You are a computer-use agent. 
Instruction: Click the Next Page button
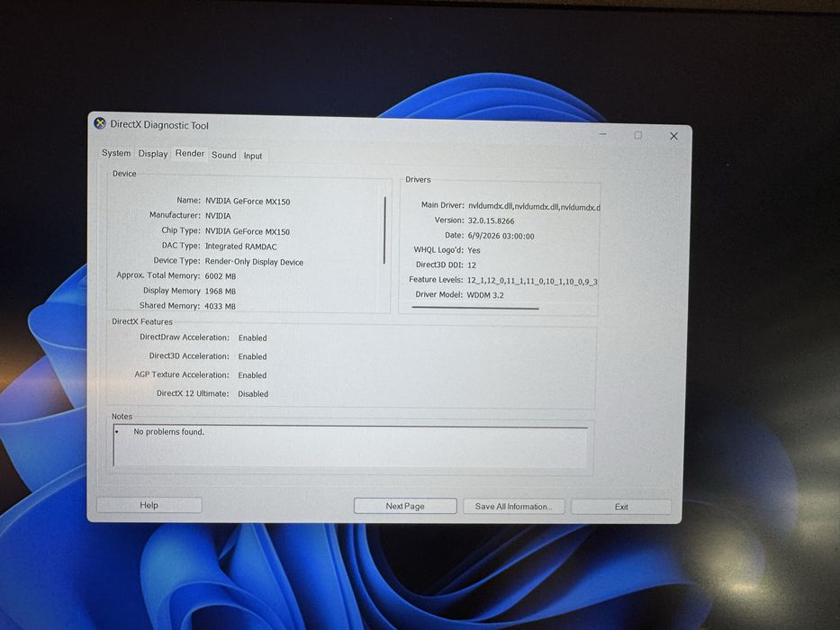(x=405, y=506)
